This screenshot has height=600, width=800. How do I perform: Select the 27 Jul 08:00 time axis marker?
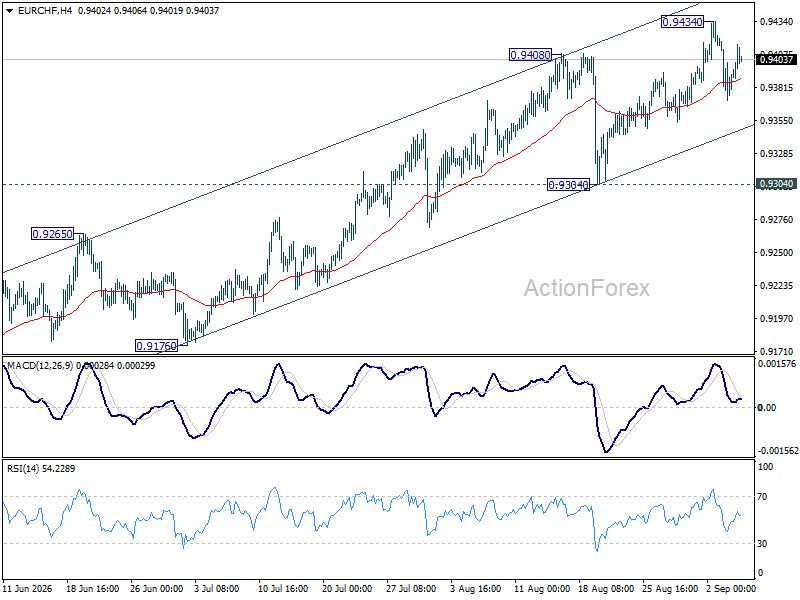(411, 589)
